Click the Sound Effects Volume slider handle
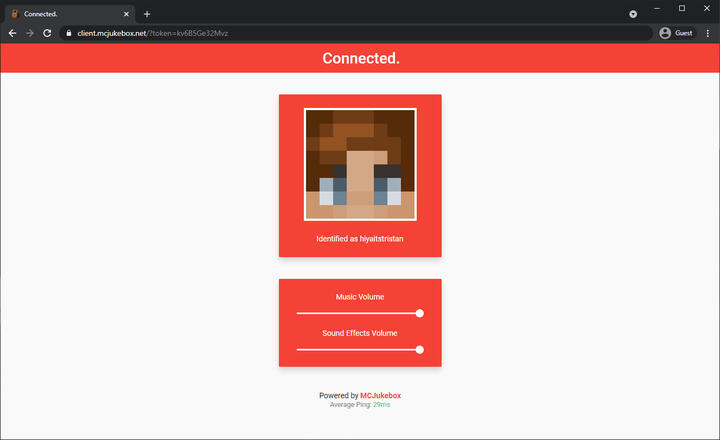Screen dimensions: 720x440 point(420,350)
